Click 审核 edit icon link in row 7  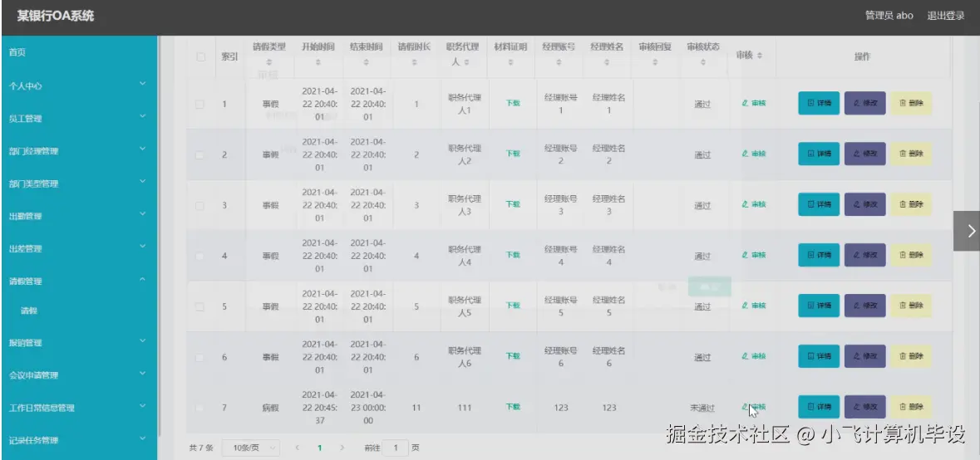click(x=754, y=407)
